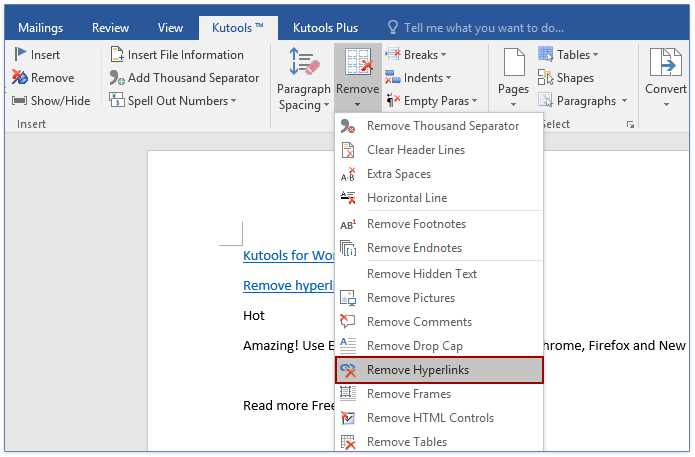Expand the Pages dropdown arrow

coord(513,105)
